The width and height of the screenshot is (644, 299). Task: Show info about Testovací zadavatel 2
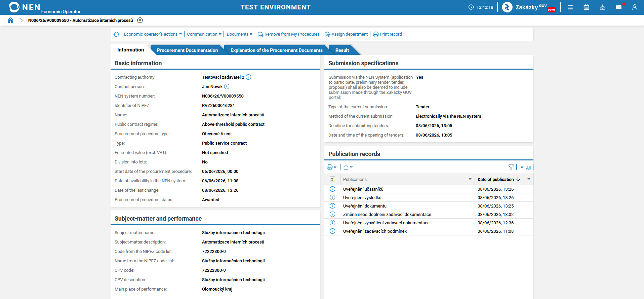click(248, 77)
